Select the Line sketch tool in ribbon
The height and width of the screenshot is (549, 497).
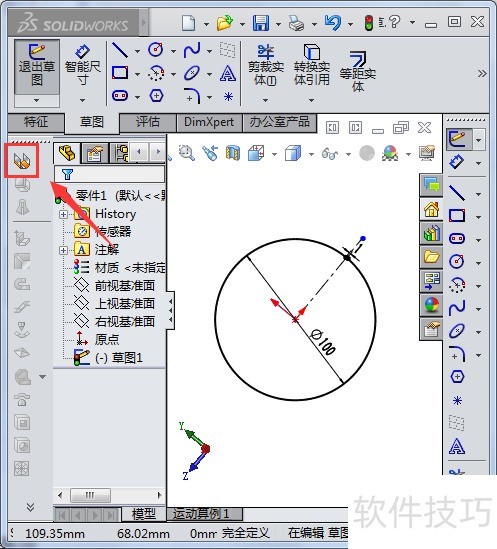(120, 50)
